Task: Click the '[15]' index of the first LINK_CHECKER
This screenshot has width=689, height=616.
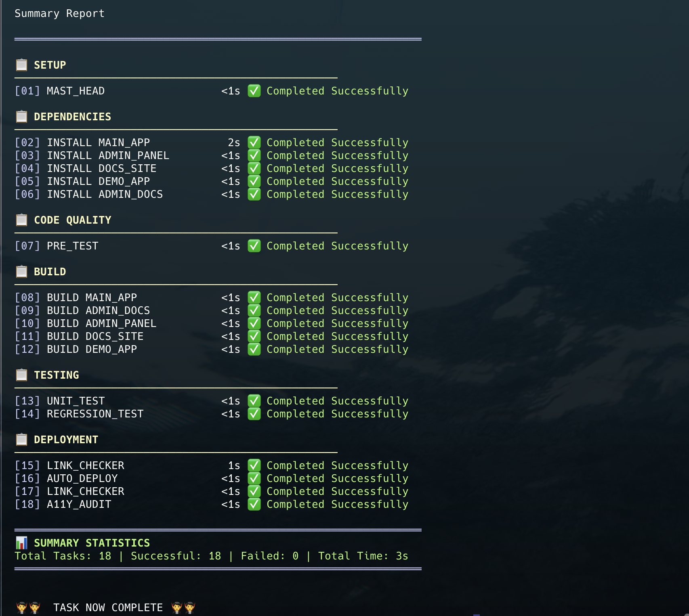Action: 27,465
